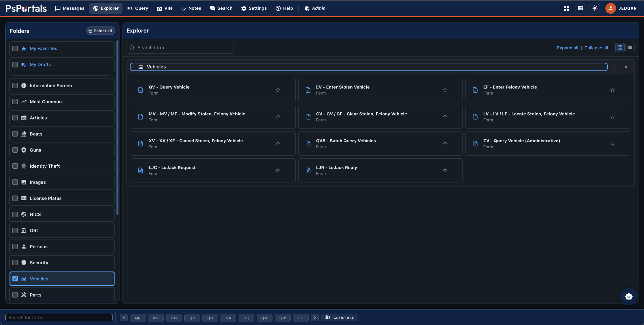Open the Admin menu item

click(315, 8)
